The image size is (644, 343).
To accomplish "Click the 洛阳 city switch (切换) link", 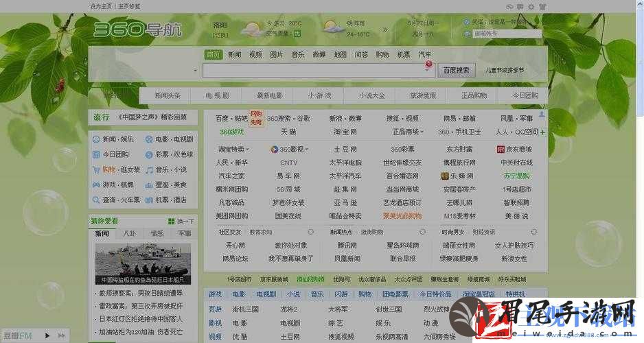I will pos(220,35).
